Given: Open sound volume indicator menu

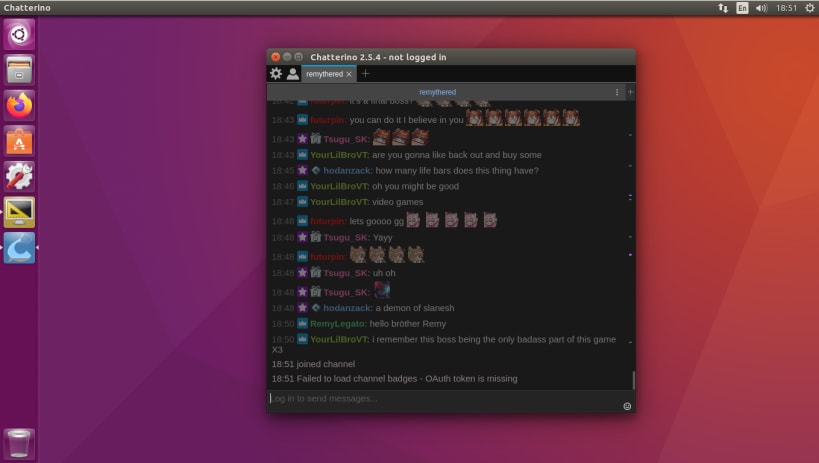Looking at the screenshot, I should tap(762, 8).
